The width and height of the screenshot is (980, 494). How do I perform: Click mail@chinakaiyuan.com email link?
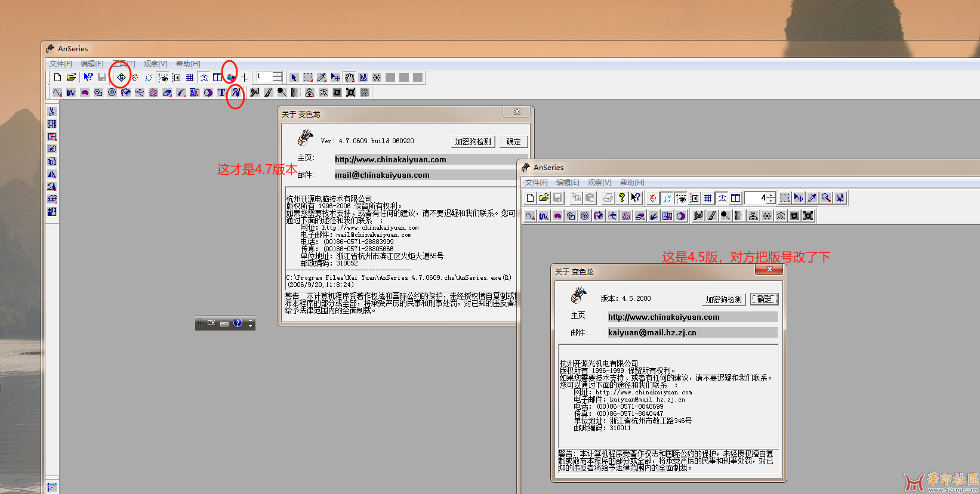382,175
